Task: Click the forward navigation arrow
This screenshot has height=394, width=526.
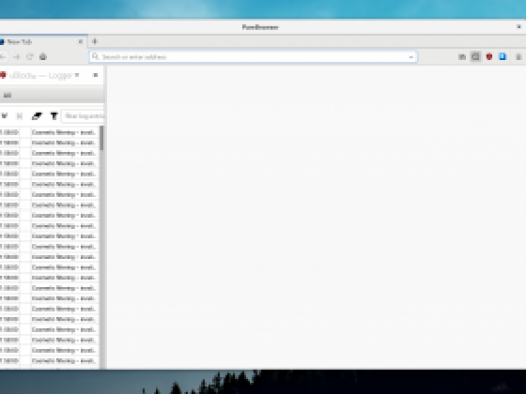Action: click(x=17, y=57)
